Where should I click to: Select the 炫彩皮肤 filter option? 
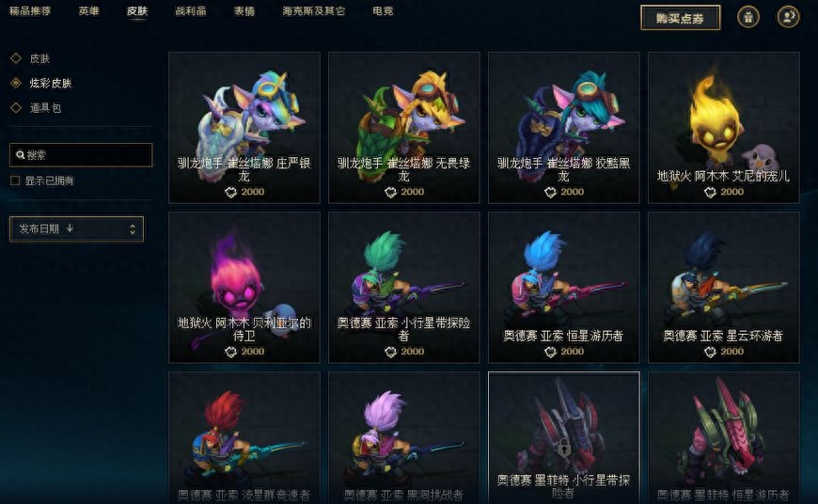coord(51,83)
